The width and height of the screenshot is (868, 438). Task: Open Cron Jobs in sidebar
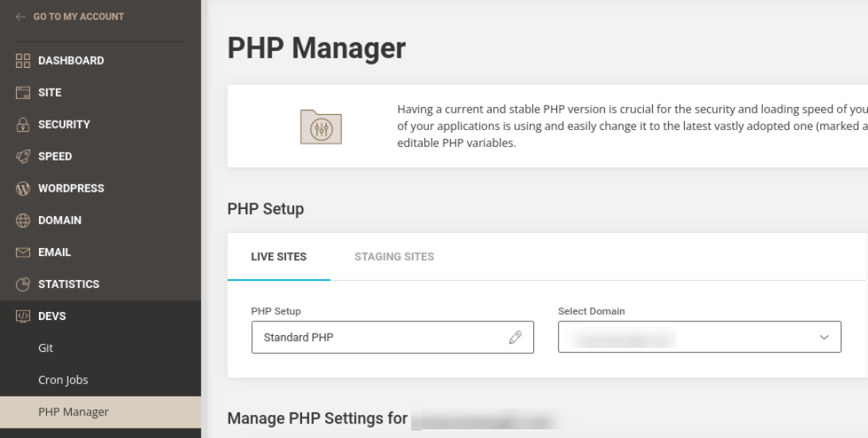pyautogui.click(x=63, y=380)
